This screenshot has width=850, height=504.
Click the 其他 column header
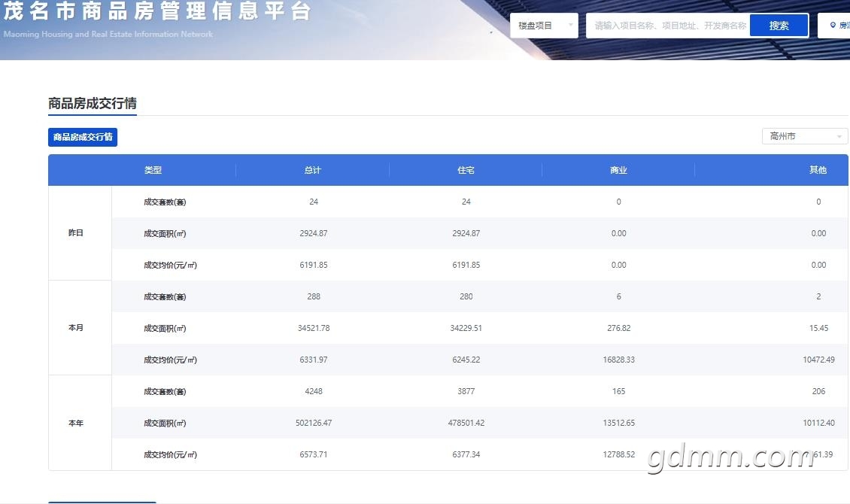(x=818, y=170)
